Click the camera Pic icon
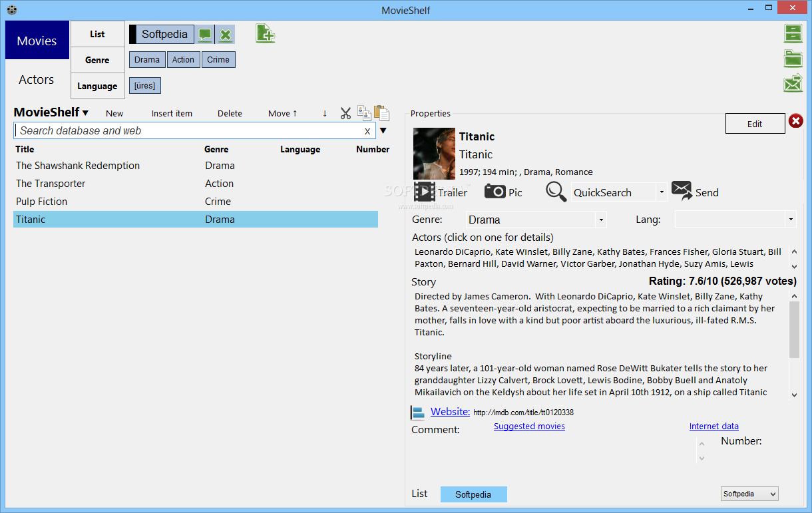The height and width of the screenshot is (513, 812). point(495,192)
